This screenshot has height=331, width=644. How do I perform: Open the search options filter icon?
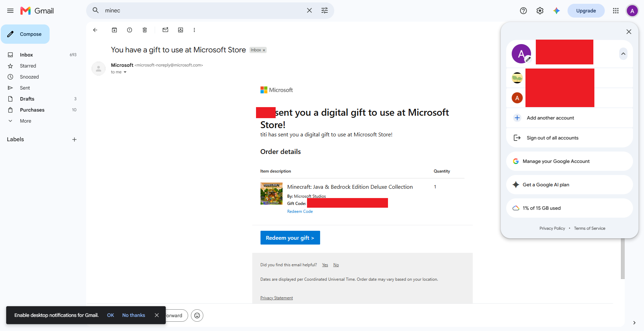pyautogui.click(x=325, y=10)
